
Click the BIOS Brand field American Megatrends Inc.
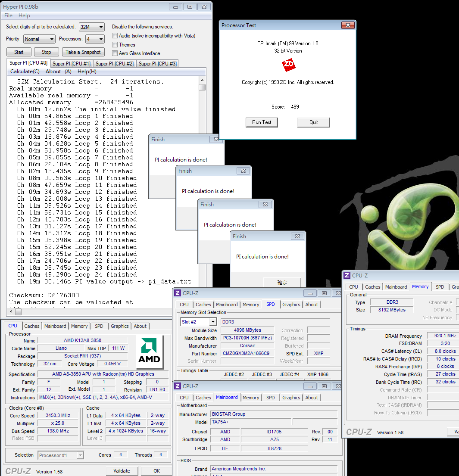pos(274,469)
